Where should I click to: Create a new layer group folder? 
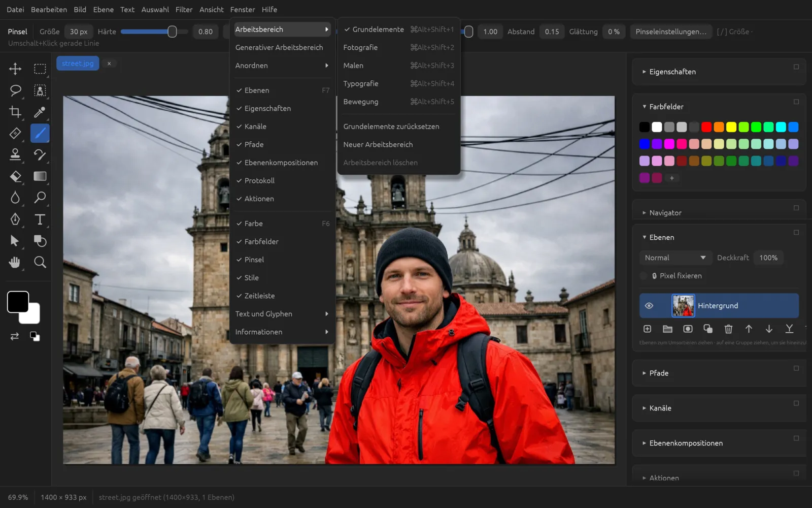click(x=667, y=329)
